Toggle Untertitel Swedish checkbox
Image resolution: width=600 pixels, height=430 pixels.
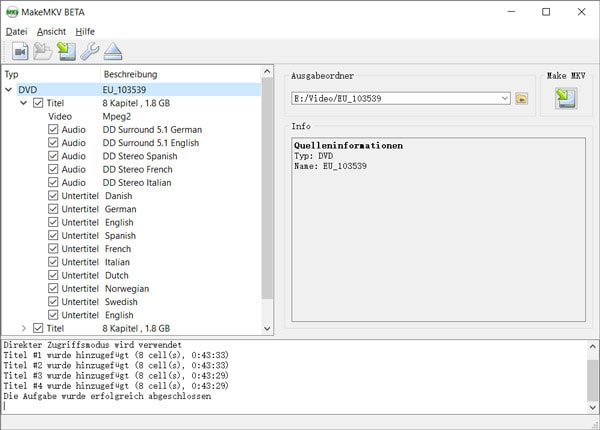pyautogui.click(x=53, y=301)
